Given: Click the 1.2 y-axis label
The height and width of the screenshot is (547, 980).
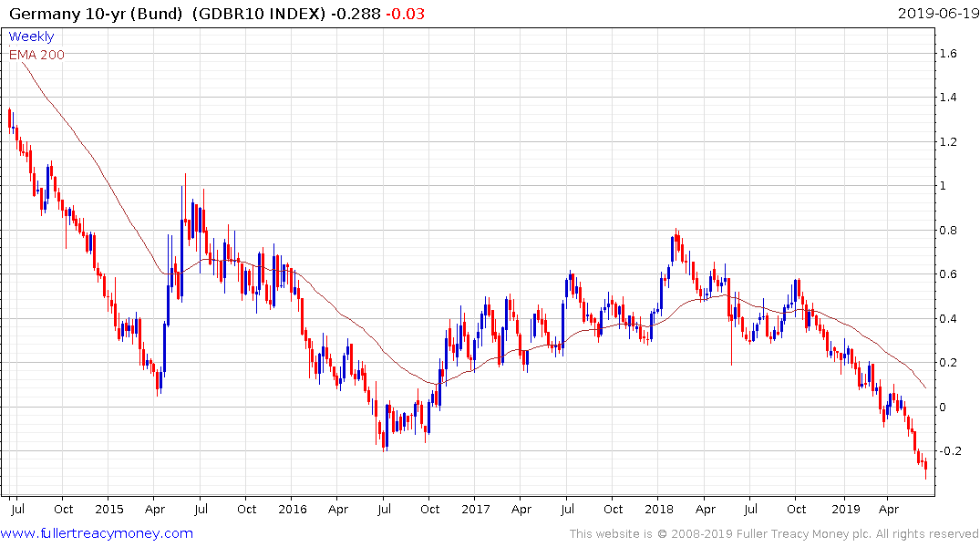Looking at the screenshot, I should [948, 142].
